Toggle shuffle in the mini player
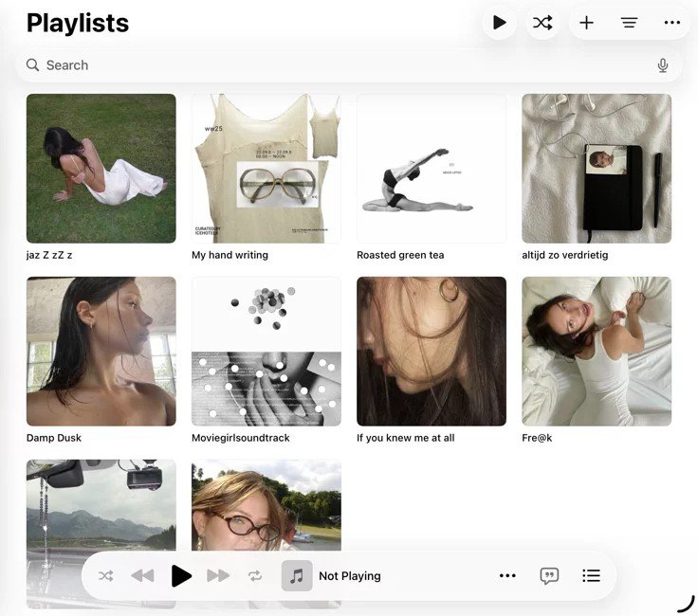The height and width of the screenshot is (616, 698). 106,576
